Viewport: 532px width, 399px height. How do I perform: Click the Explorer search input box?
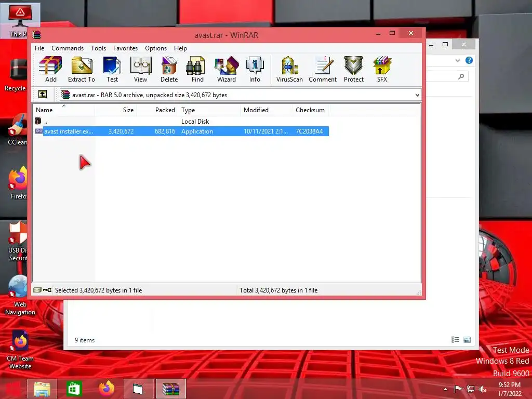click(x=447, y=77)
